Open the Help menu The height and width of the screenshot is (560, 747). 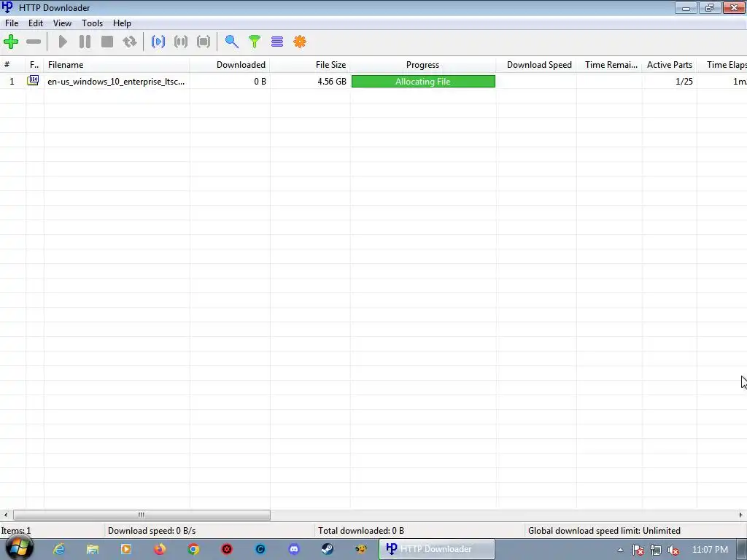tap(122, 23)
